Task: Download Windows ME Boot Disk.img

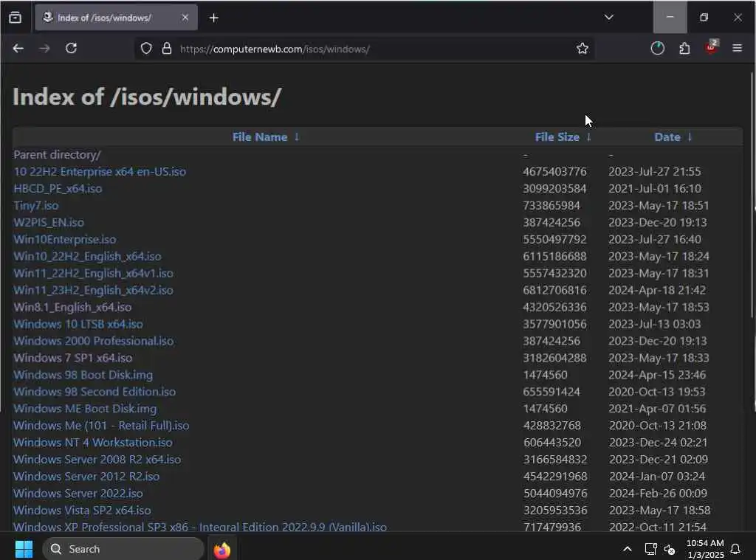Action: [85, 408]
